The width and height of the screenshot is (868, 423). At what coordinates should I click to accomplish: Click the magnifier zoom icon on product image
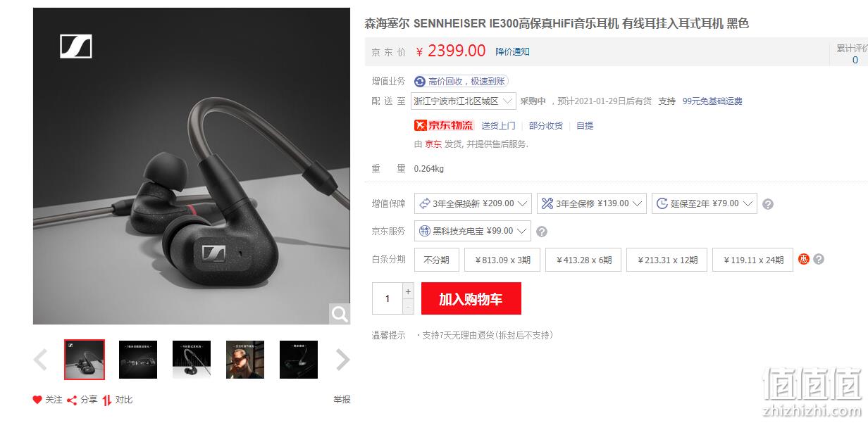[x=340, y=314]
